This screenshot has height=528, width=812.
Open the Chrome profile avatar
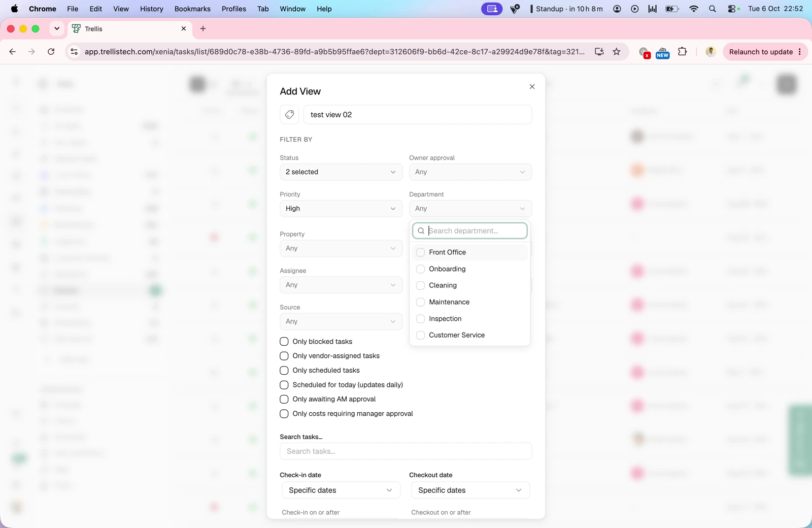[x=711, y=52]
